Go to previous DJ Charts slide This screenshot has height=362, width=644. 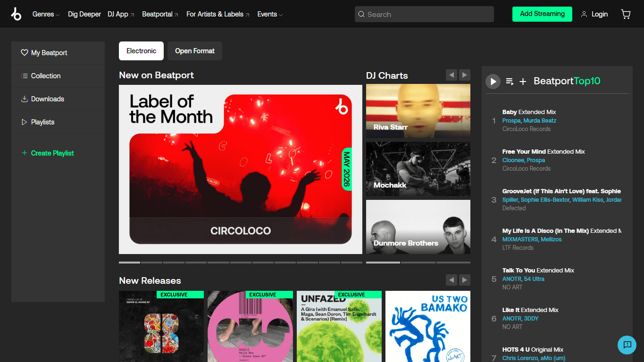(x=452, y=75)
